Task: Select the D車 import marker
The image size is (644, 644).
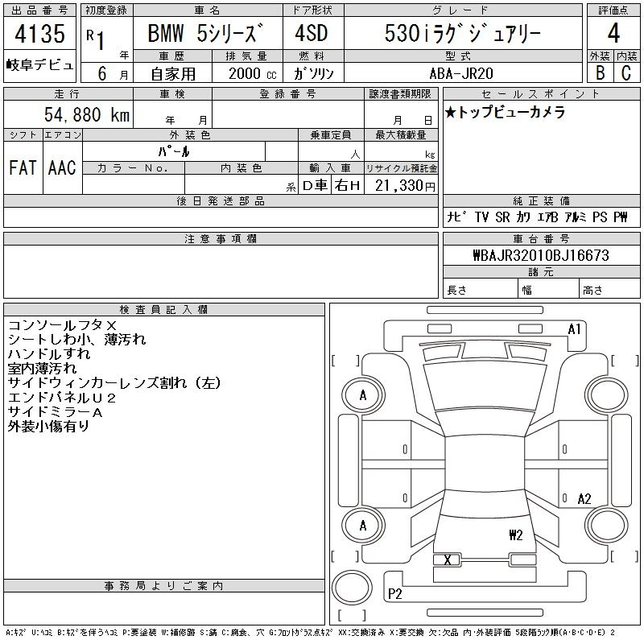Action: [315, 185]
